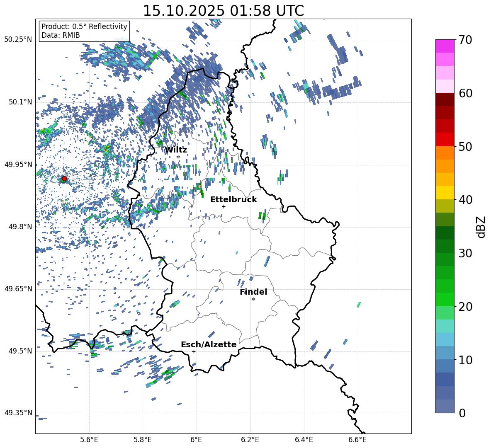Click the Findel station cross marker

click(253, 299)
